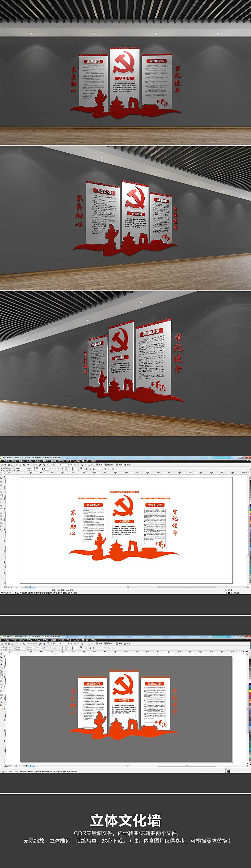Click Open file icon in white-page CorelDRAW window
This screenshot has height=868, width=251.
tap(5, 465)
